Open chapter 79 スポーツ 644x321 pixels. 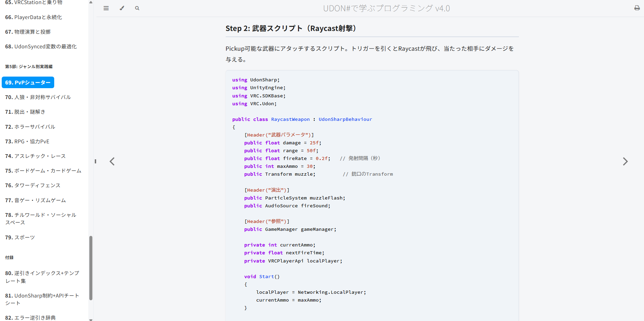pos(20,237)
